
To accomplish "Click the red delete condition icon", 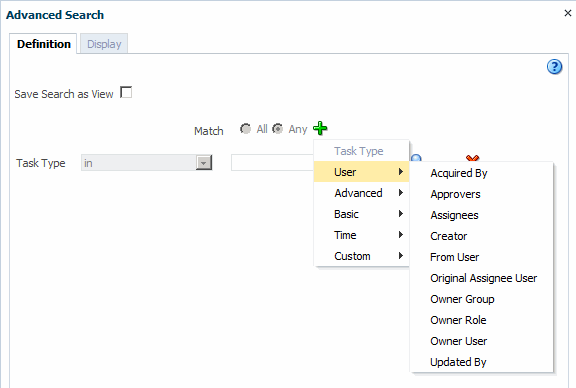I will point(472,158).
